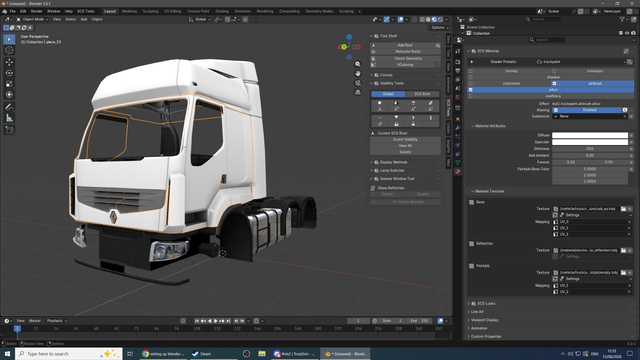The width and height of the screenshot is (640, 360).
Task: Enable the colormask flavor checkbox
Action: tap(471, 83)
